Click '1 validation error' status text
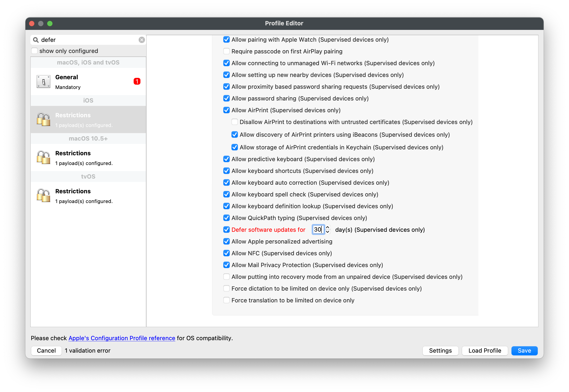The image size is (569, 392). tap(87, 351)
